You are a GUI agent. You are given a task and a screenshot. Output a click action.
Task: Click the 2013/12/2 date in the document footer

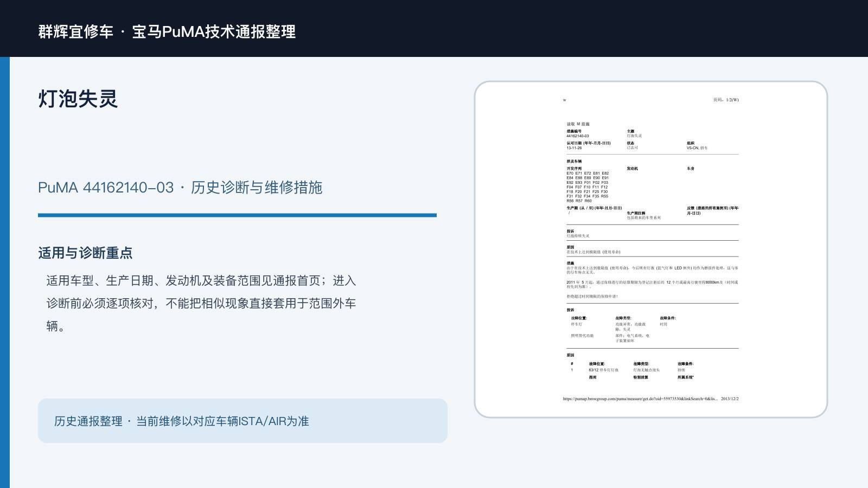(x=730, y=399)
